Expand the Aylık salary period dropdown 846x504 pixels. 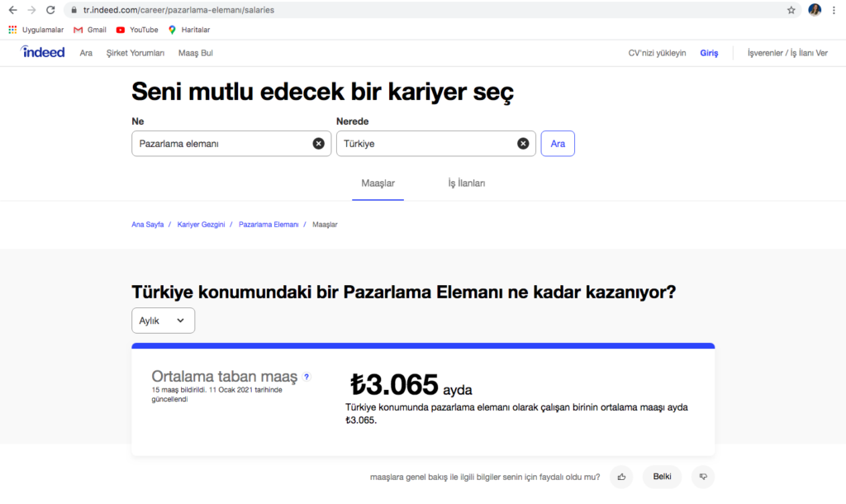(x=164, y=321)
